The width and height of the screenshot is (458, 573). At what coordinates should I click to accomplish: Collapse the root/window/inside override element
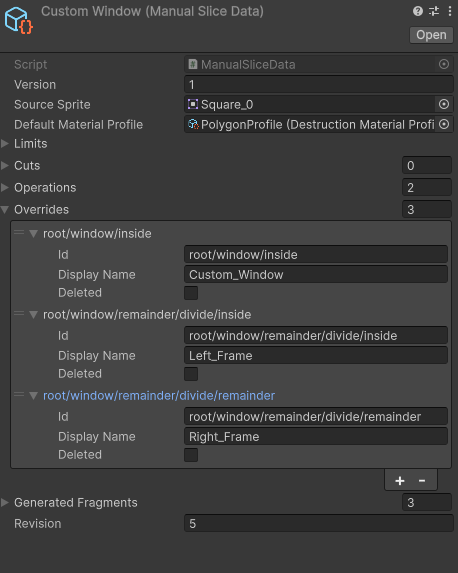point(33,234)
